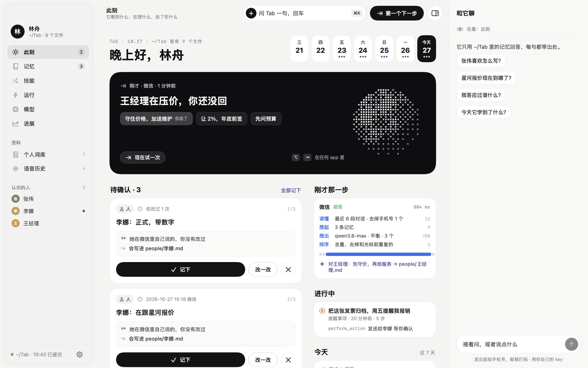Click 李娜 avatar in 认识的人
Image resolution: width=588 pixels, height=368 pixels.
point(15,211)
